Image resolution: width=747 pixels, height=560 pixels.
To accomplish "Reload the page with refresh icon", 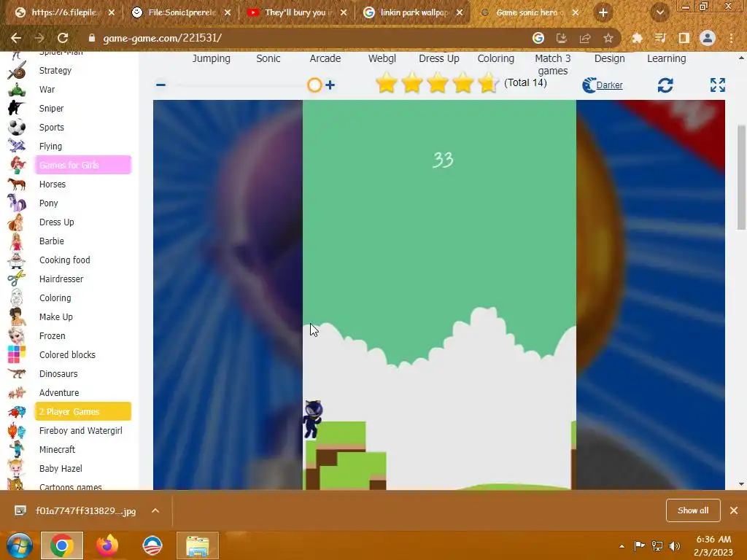I will (63, 38).
